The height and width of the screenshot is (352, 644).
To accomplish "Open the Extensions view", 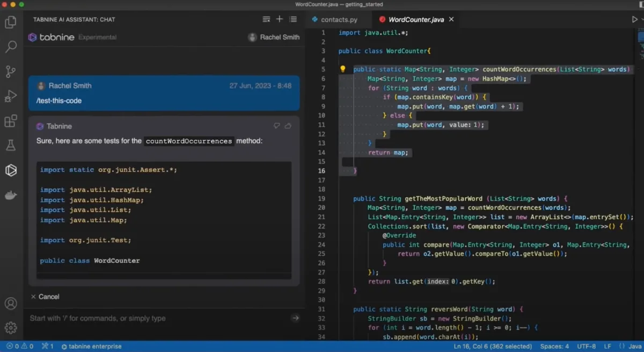I will point(11,121).
